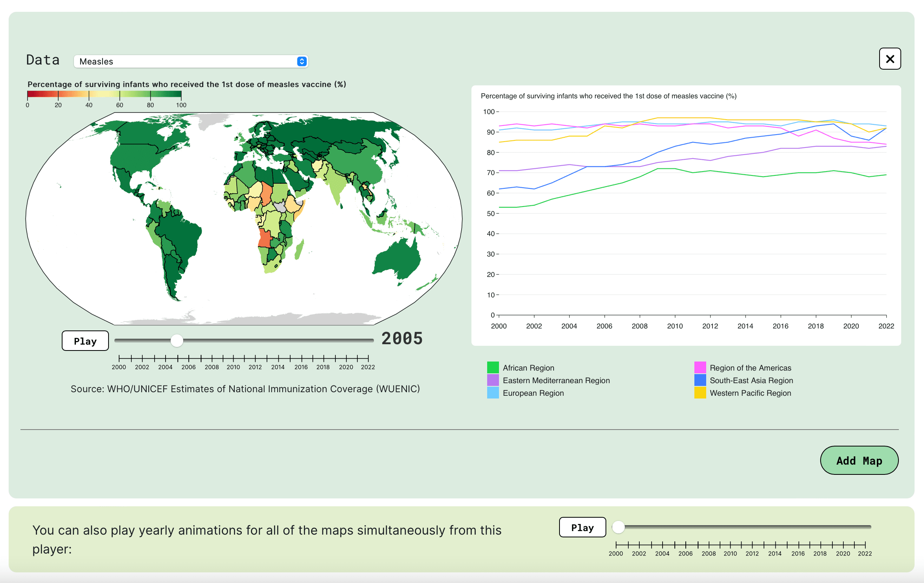The image size is (924, 583).
Task: Toggle Eastern Mediterranean Region purple swatch
Action: [493, 380]
